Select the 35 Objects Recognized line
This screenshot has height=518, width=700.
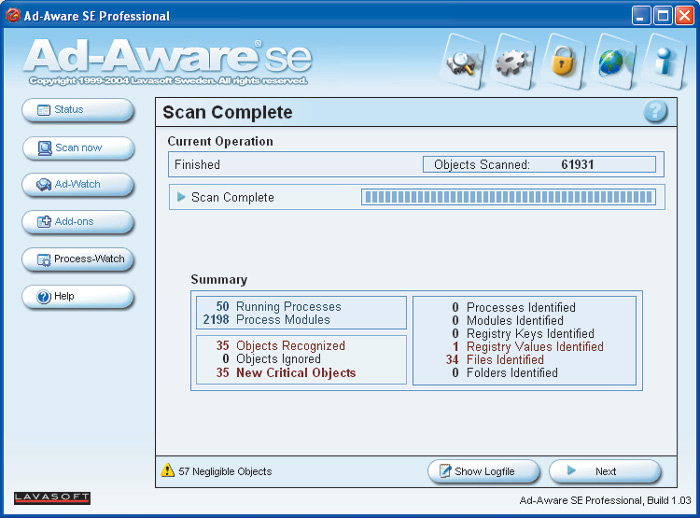[280, 346]
